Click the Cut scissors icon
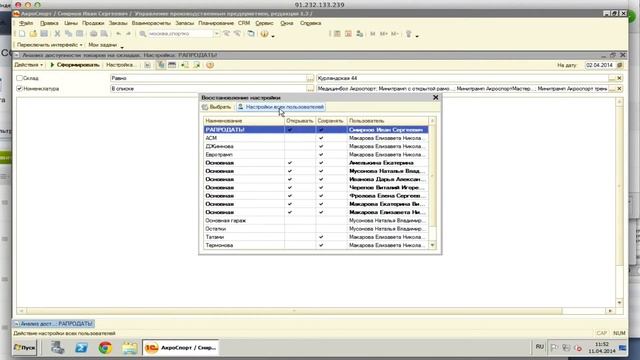Screen dimensions: 640x360 pos(58,34)
